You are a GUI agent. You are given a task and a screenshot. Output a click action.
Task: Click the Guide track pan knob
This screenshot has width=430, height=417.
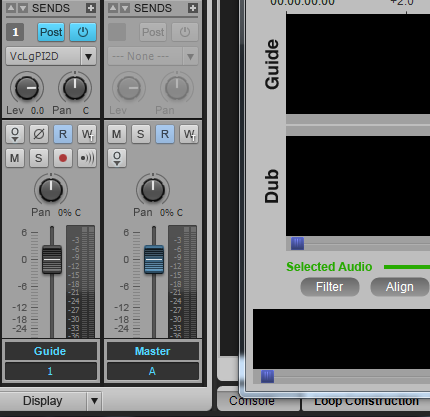tap(51, 190)
